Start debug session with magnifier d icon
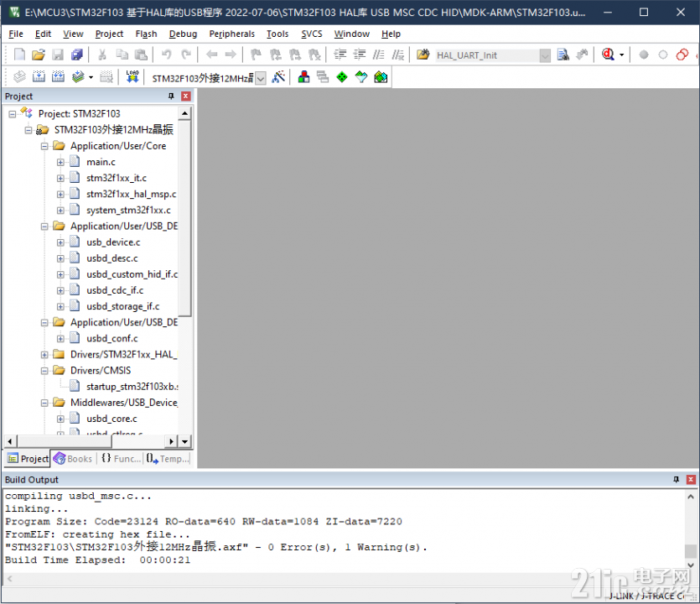The width and height of the screenshot is (700, 604). [x=608, y=55]
